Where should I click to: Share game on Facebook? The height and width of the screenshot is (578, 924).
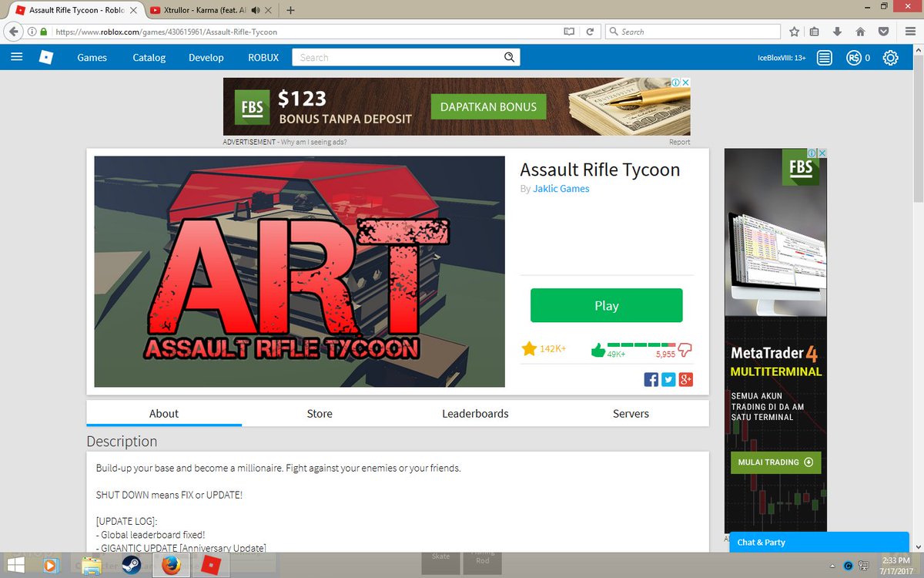click(x=651, y=379)
